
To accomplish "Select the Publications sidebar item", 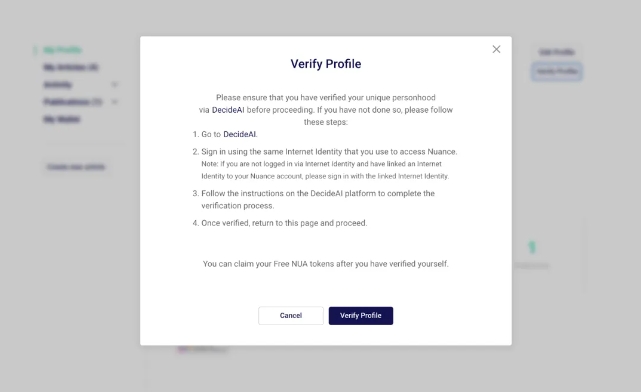I will click(x=72, y=102).
